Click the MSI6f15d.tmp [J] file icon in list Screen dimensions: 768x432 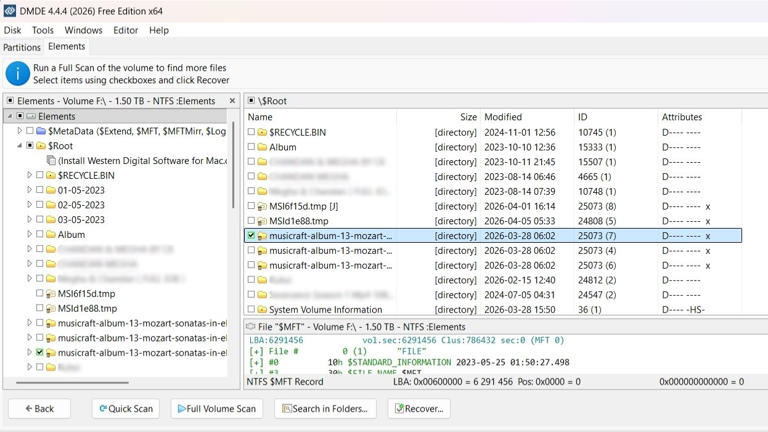262,206
